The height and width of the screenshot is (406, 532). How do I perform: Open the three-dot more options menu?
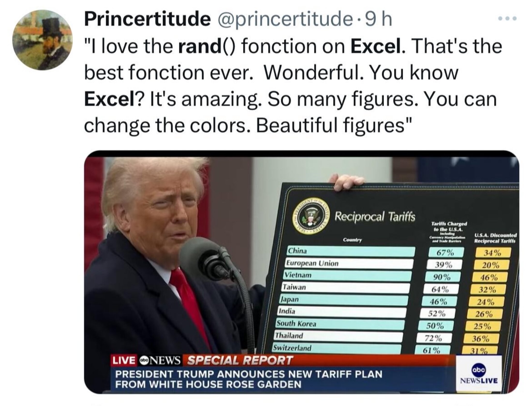[507, 19]
